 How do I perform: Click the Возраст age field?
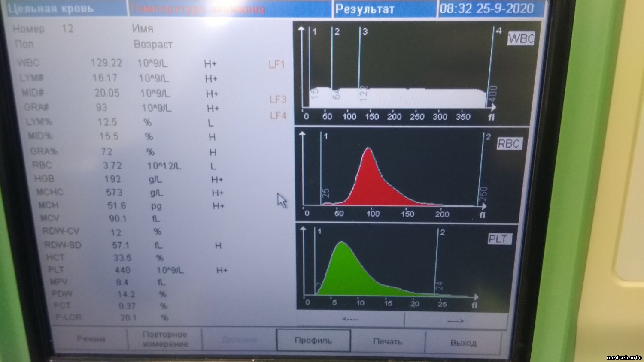(x=153, y=45)
